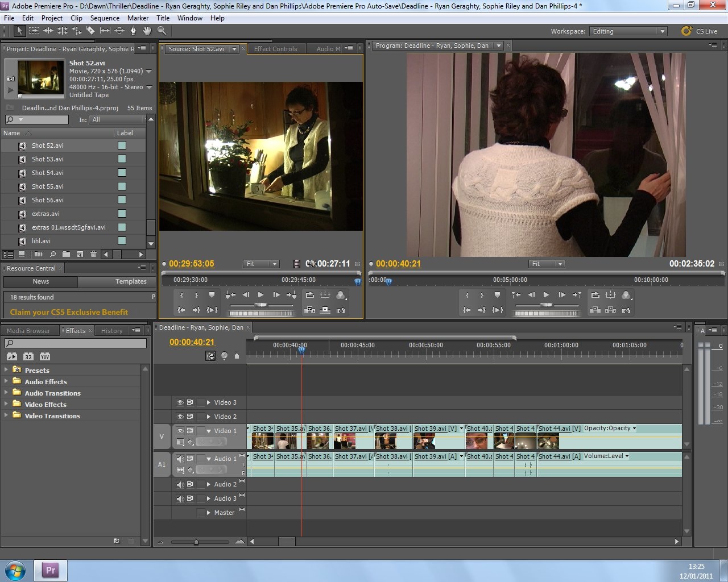Select the Rolling Edit tool
728x582 pixels.
[63, 31]
